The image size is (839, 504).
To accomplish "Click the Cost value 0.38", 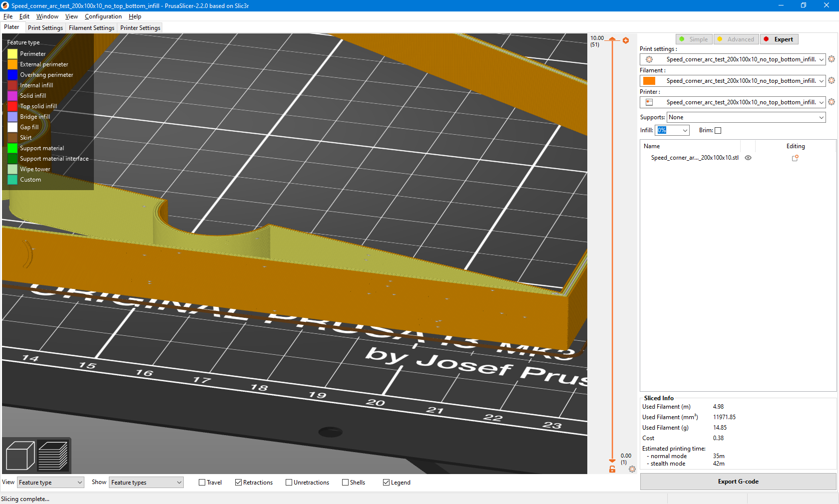I will click(718, 438).
